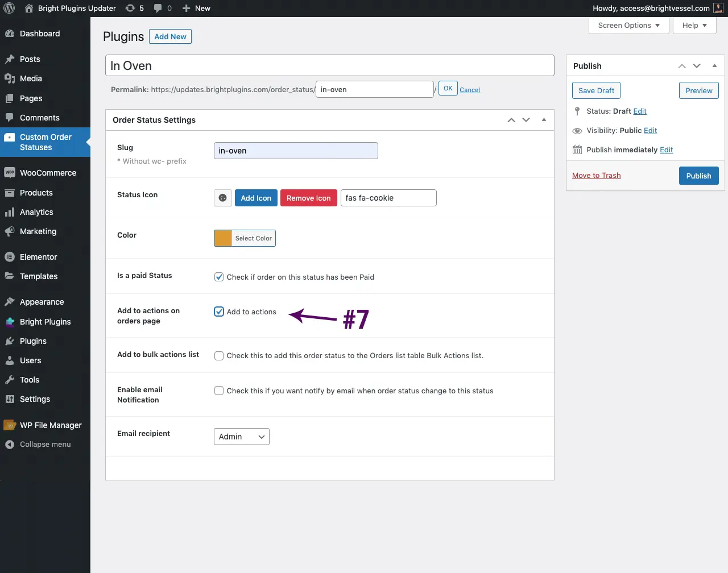Click the current status icon preview circle
The height and width of the screenshot is (573, 728).
tap(222, 197)
